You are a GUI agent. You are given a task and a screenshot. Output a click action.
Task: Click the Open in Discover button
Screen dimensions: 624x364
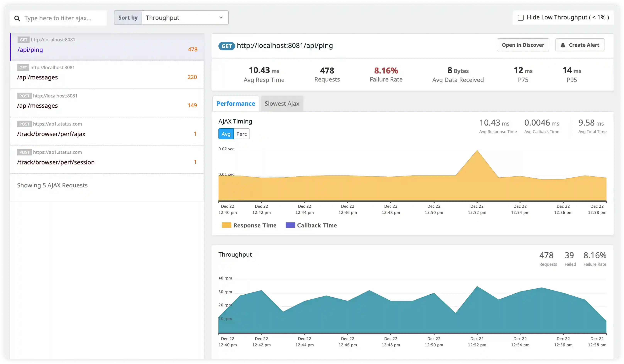(x=523, y=45)
